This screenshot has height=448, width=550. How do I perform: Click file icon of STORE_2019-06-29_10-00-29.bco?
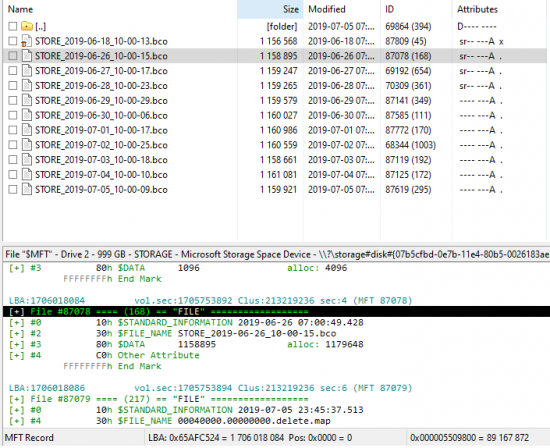point(27,101)
